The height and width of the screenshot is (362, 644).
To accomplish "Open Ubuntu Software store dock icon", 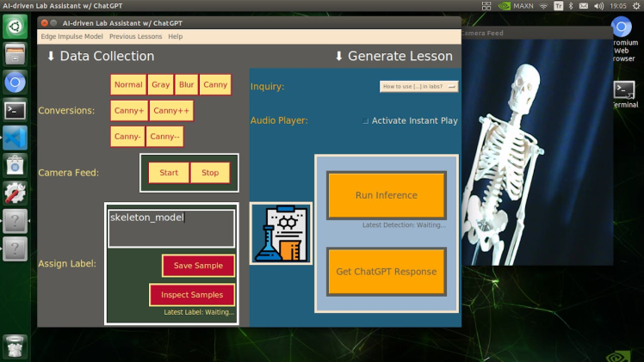I will click(x=15, y=166).
